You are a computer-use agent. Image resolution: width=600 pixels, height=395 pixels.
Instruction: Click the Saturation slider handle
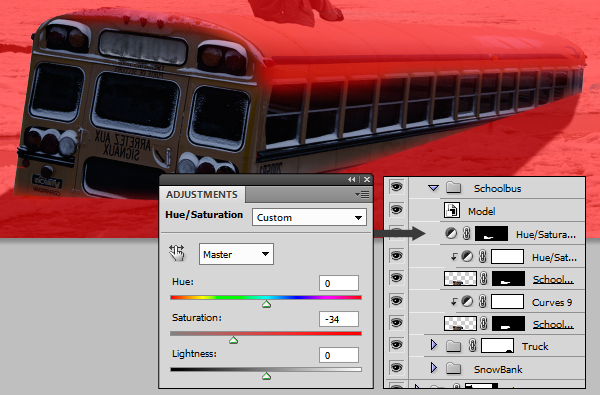click(x=233, y=340)
